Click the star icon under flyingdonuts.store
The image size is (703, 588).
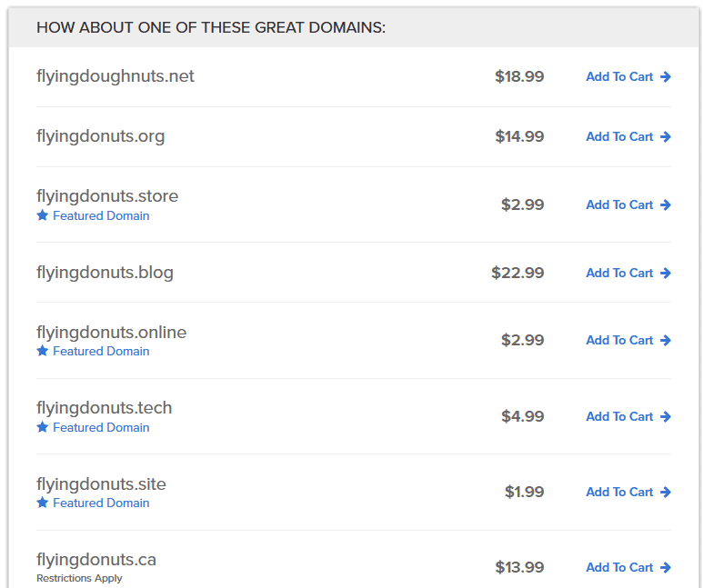click(x=43, y=215)
